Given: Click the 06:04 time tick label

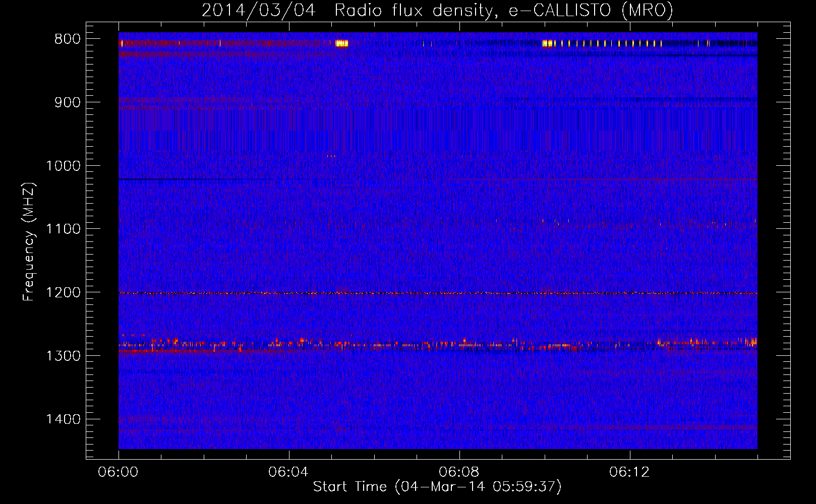Looking at the screenshot, I should point(288,472).
